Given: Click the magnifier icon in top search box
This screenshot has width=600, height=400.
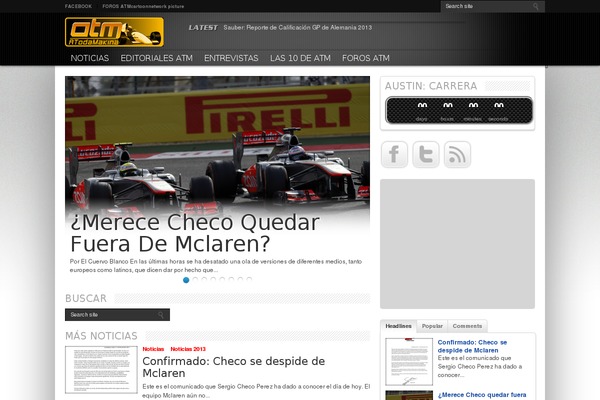Looking at the screenshot, I should 535,6.
